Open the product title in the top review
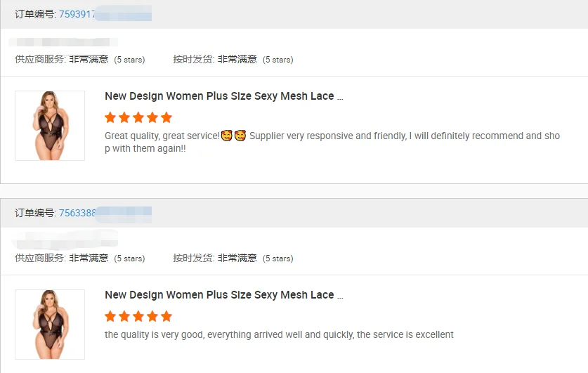This screenshot has width=588, height=373. coord(223,96)
